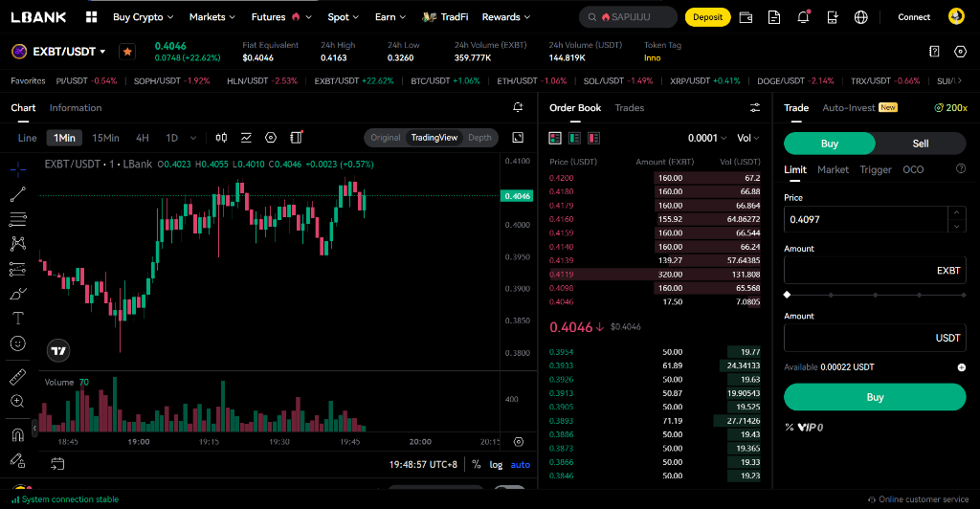The height and width of the screenshot is (509, 980).
Task: Open the user avatar profile
Action: click(x=956, y=16)
